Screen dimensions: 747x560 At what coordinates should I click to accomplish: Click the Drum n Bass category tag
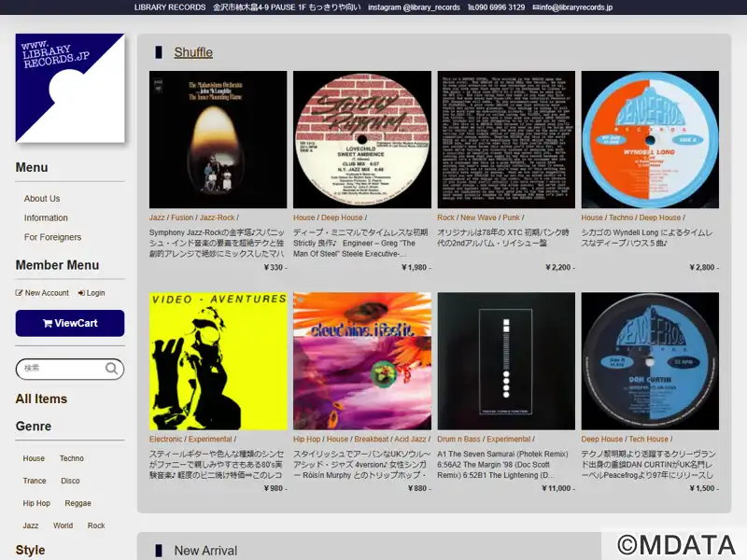point(459,439)
